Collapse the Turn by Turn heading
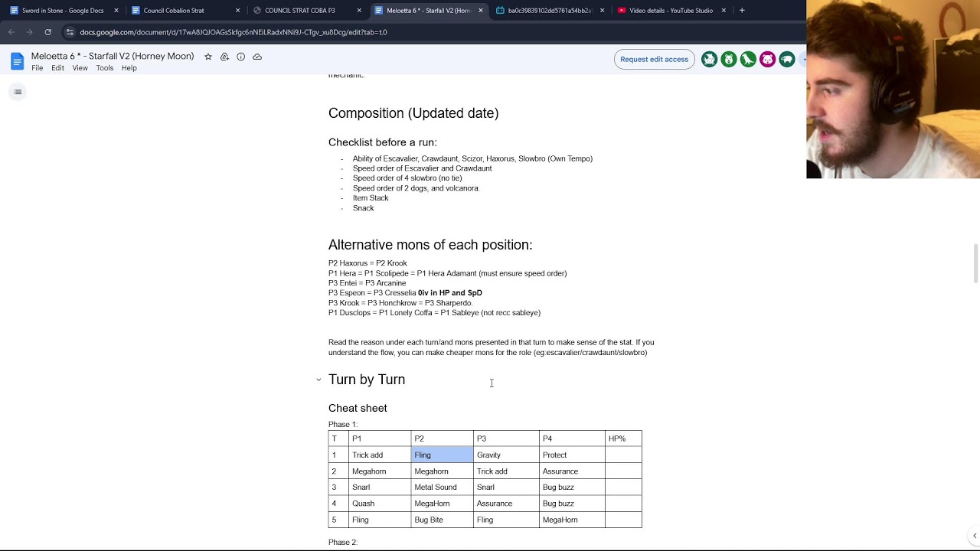 (x=318, y=380)
